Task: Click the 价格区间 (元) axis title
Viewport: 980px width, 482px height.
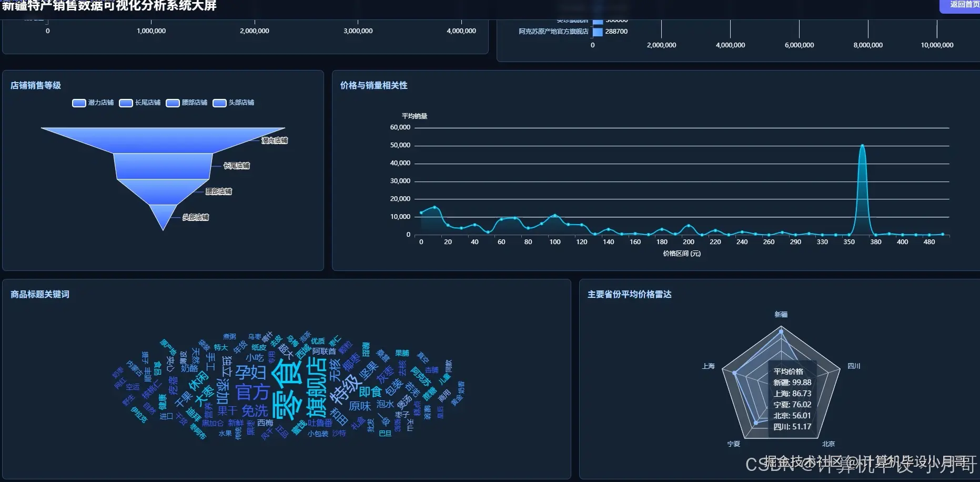Action: [x=682, y=254]
